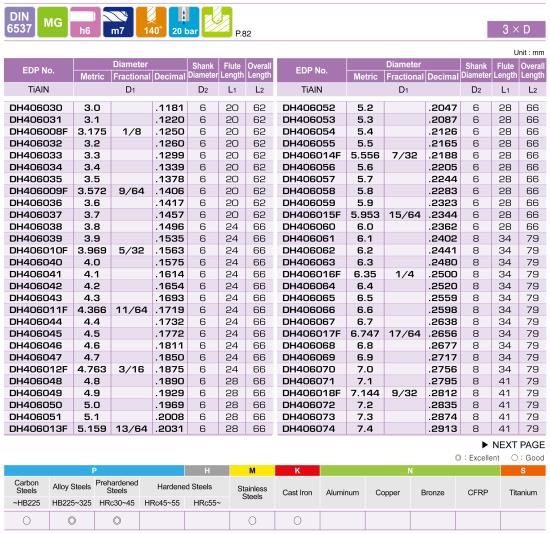The height and width of the screenshot is (534, 550).
Task: Select the Carbon Steels suitability circle
Action: click(27, 521)
